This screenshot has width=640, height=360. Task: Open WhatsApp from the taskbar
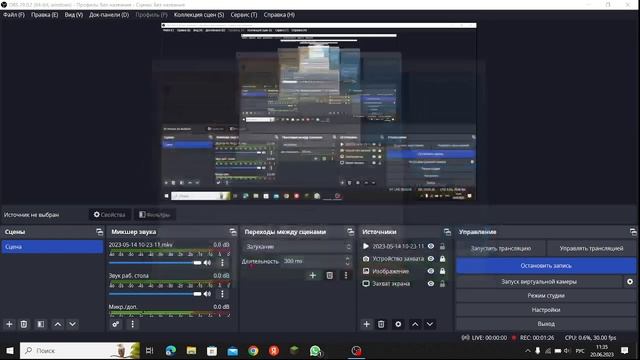click(x=315, y=351)
